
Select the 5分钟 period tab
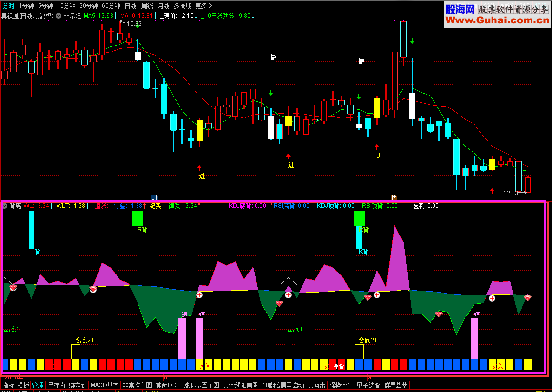(45, 6)
